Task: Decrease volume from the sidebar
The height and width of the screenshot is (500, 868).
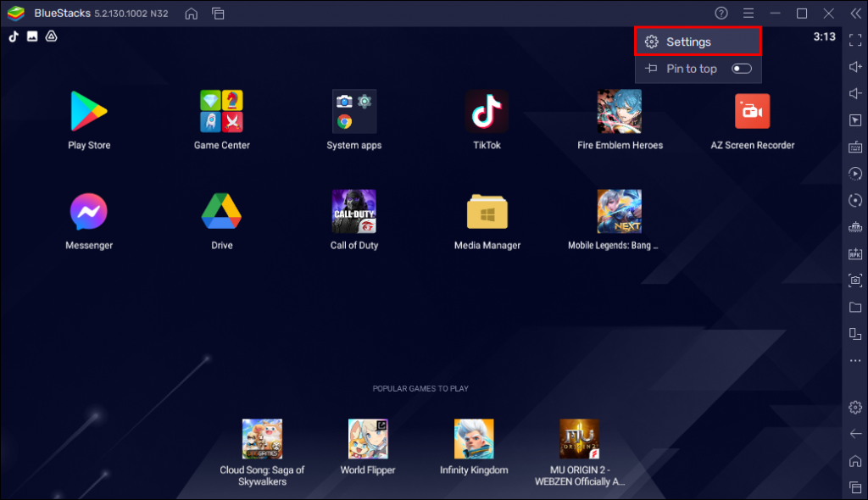Action: pos(856,93)
